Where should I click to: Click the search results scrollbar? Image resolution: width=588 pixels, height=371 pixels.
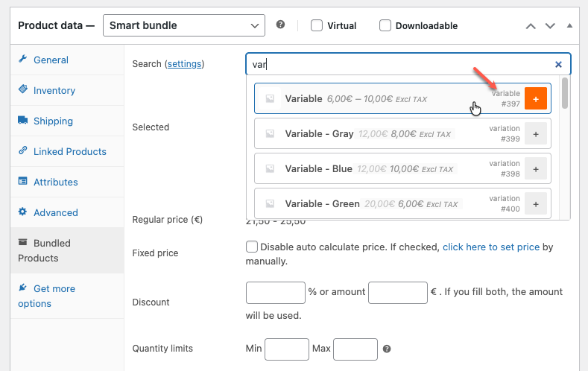(x=565, y=93)
